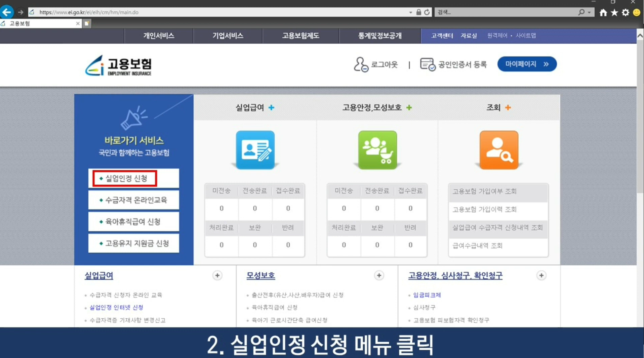Screen dimensions: 644x358
Task: Click the green 고용안정,모성보호 family icon
Action: [376, 150]
